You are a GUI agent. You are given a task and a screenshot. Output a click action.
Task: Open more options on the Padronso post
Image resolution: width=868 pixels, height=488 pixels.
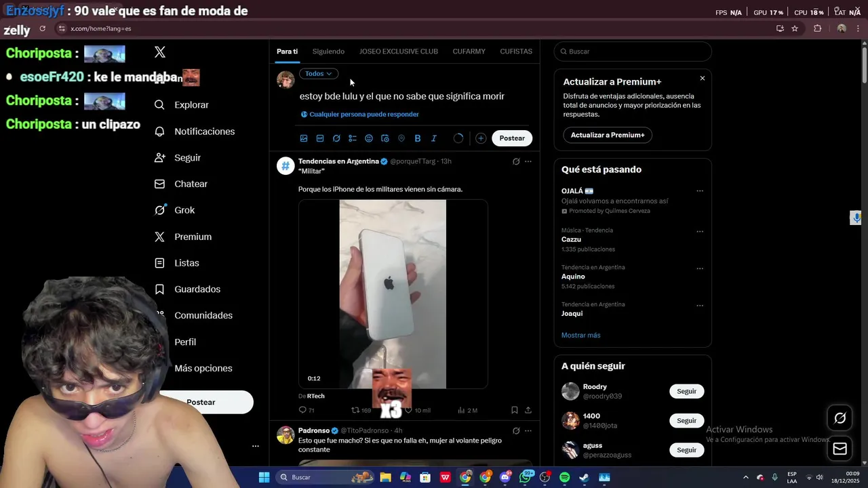coord(528,430)
